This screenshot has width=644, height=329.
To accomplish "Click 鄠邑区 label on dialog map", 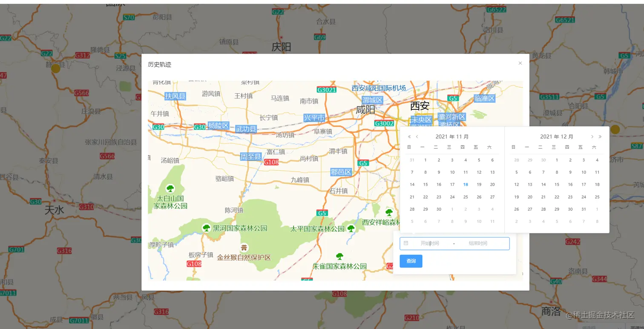I will (341, 172).
